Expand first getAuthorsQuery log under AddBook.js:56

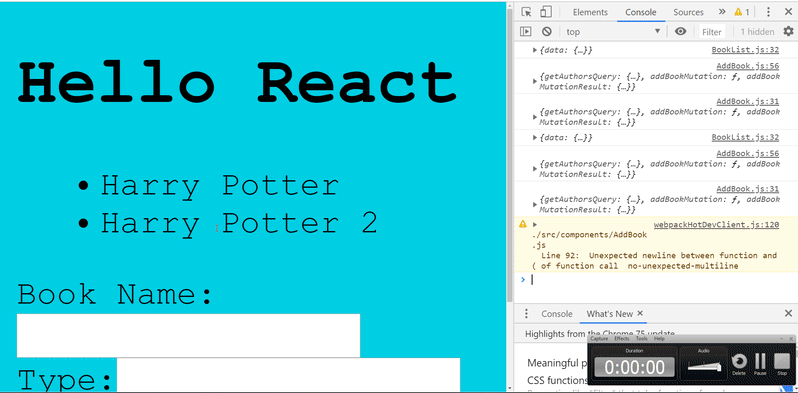pos(535,81)
